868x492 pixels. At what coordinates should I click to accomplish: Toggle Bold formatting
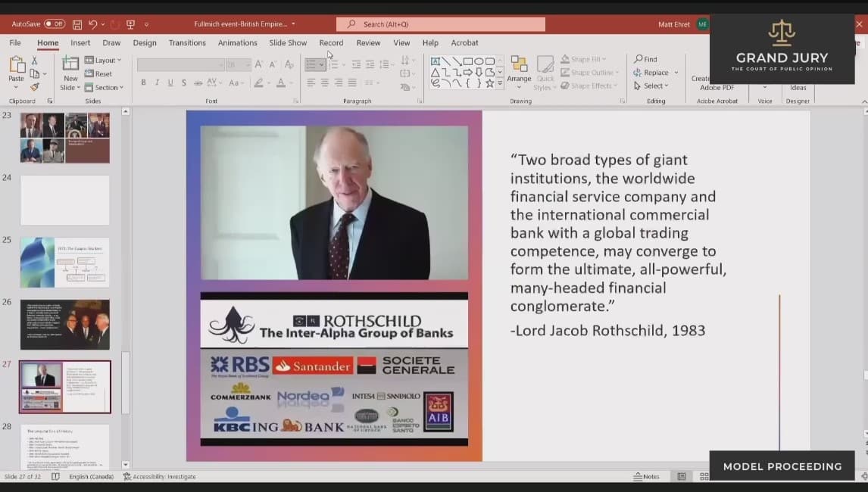[143, 83]
